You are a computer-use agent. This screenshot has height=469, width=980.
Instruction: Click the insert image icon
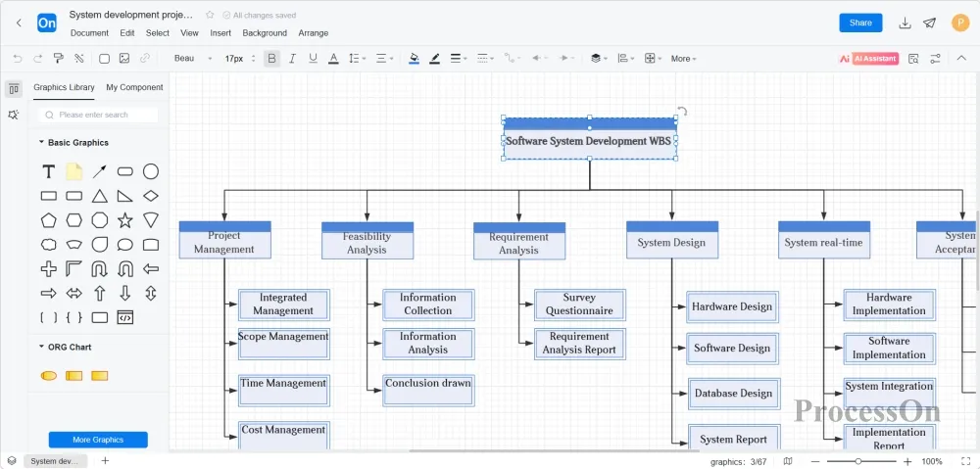coord(124,59)
